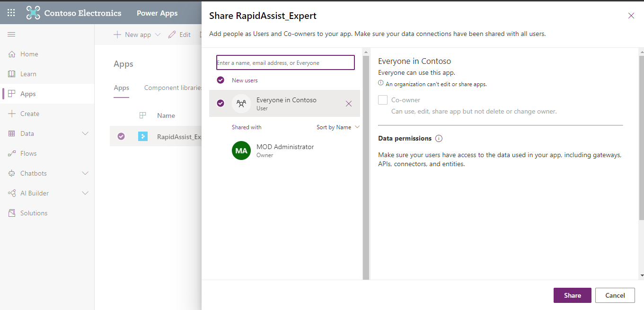Click the MA avatar of MOD Administrator
Viewport: 644px width, 310px height.
point(241,151)
